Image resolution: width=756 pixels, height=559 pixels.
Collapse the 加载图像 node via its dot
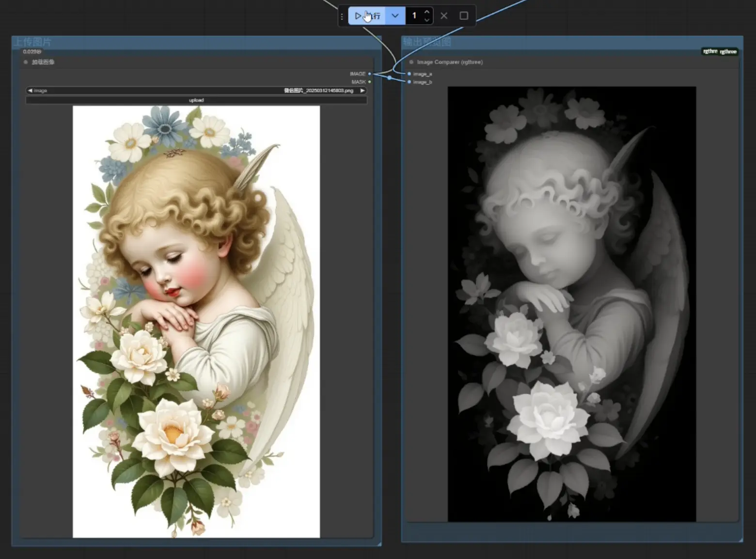tap(26, 62)
